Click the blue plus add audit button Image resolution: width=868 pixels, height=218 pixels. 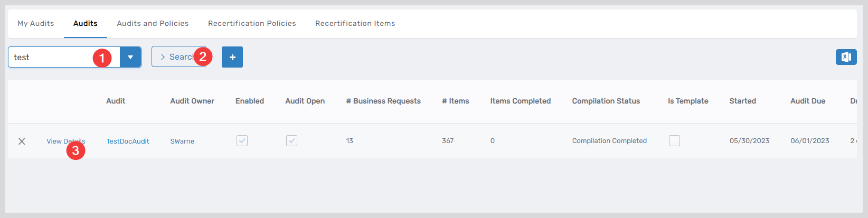coord(232,57)
